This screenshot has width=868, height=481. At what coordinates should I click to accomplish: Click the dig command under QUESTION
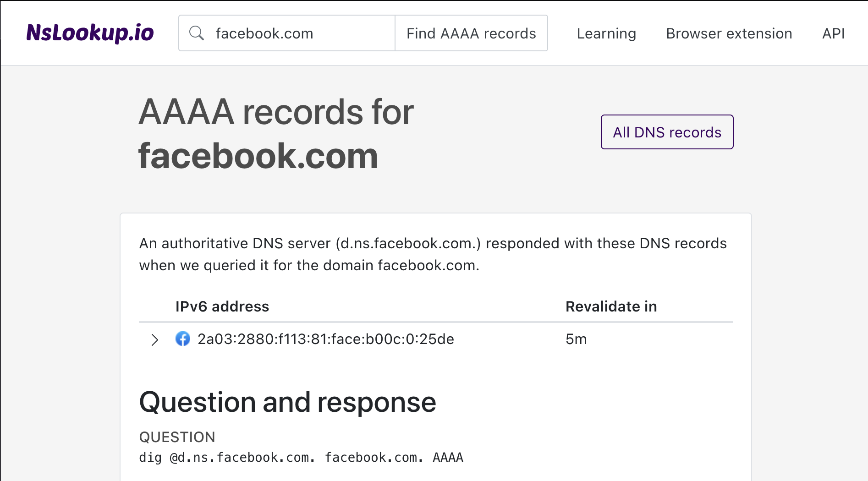click(x=301, y=457)
